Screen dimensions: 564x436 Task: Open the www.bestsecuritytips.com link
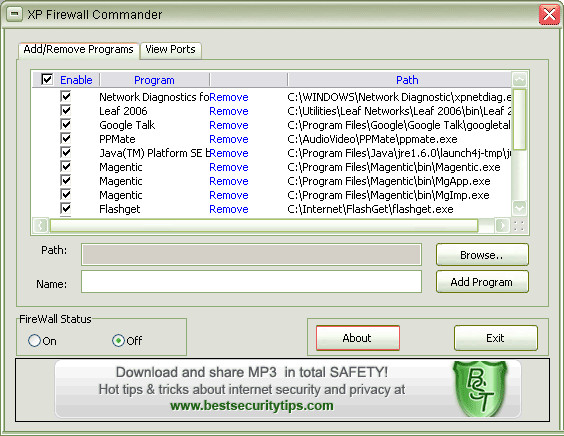tap(251, 405)
